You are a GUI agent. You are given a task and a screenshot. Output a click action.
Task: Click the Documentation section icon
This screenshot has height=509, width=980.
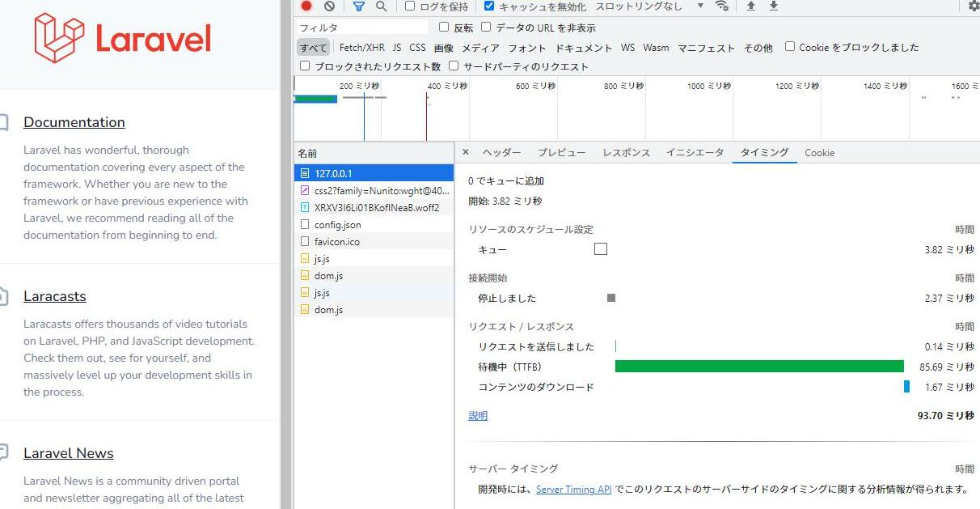3,122
